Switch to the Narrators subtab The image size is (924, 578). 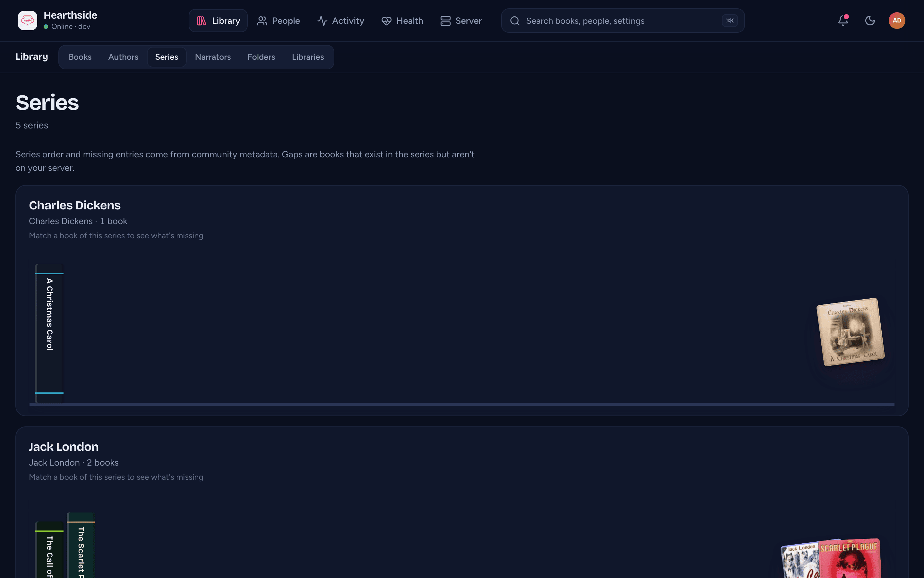click(x=213, y=57)
